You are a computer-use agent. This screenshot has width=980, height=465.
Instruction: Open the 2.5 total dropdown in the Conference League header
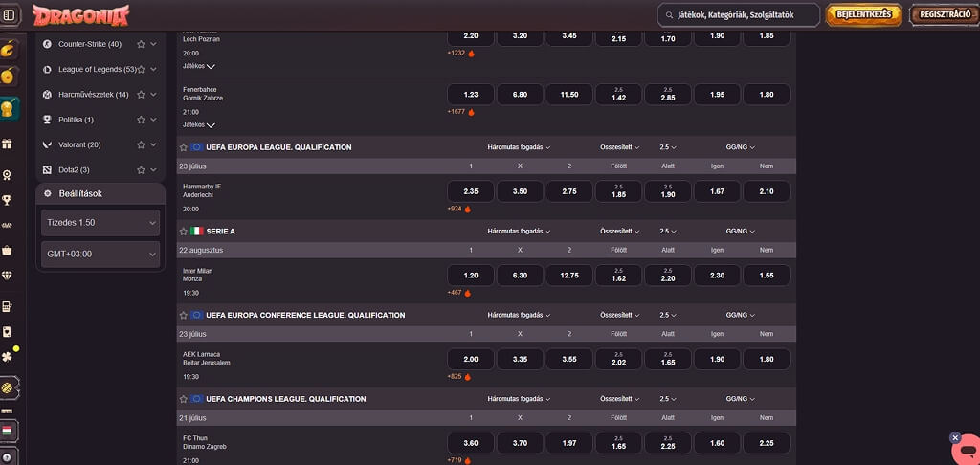(x=668, y=315)
